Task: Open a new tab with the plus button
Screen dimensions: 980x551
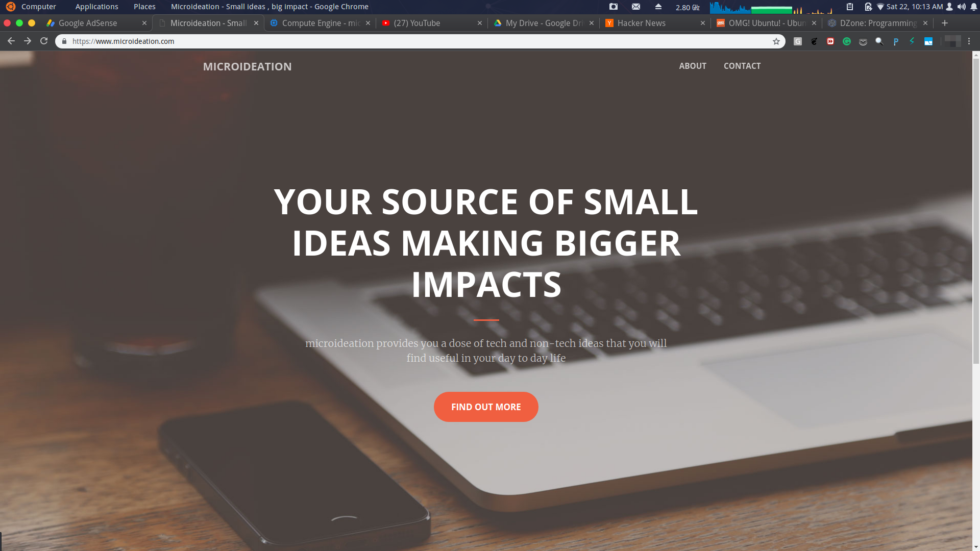Action: tap(945, 23)
